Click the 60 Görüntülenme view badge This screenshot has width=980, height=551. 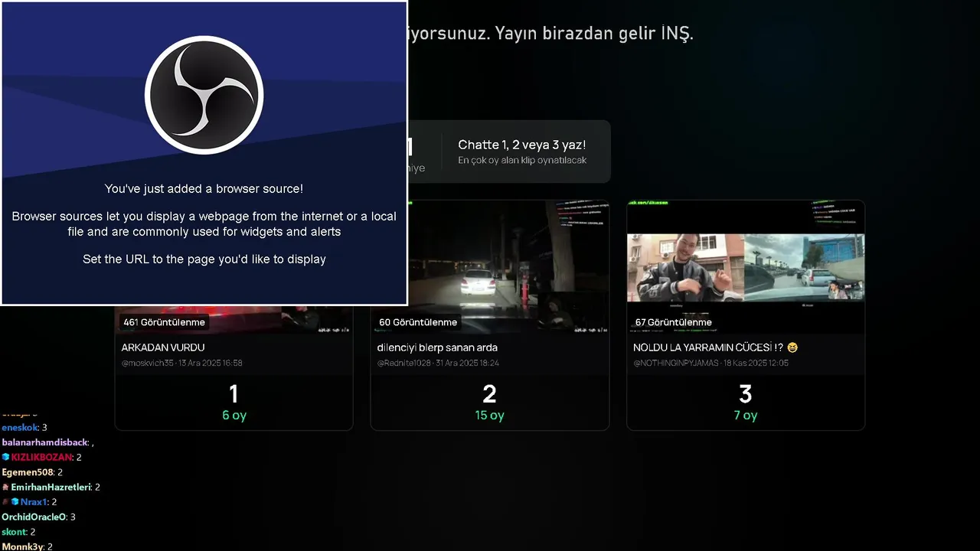pos(418,322)
